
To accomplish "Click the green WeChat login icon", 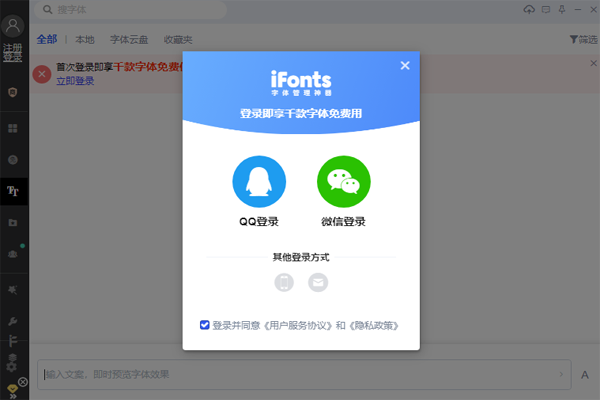I will (344, 181).
